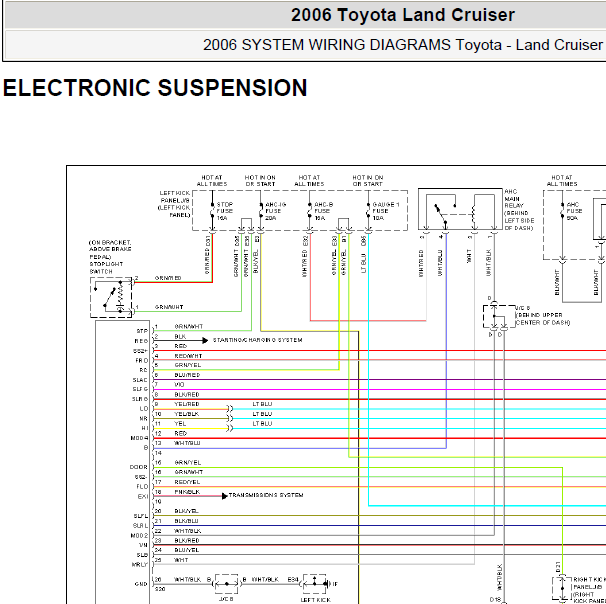Click the STARTING/CHARGING SYSTEM reference
Viewport: 606px width, 604px height.
(258, 340)
